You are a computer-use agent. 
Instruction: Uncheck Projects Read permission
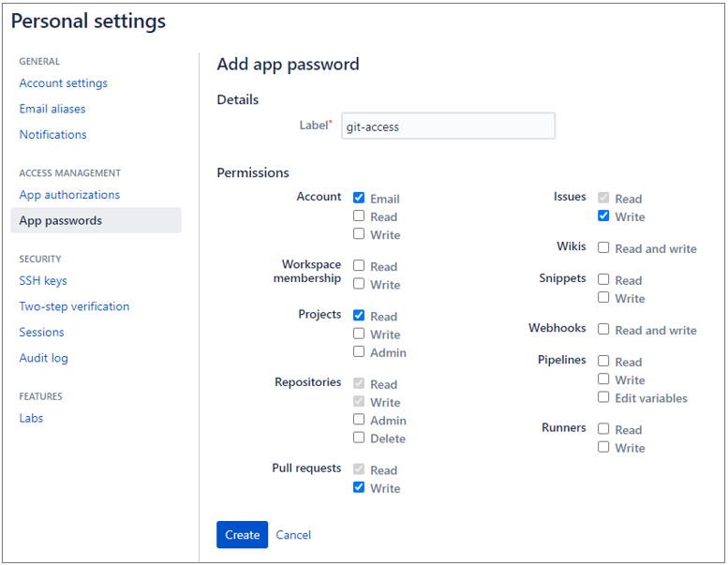coord(359,315)
